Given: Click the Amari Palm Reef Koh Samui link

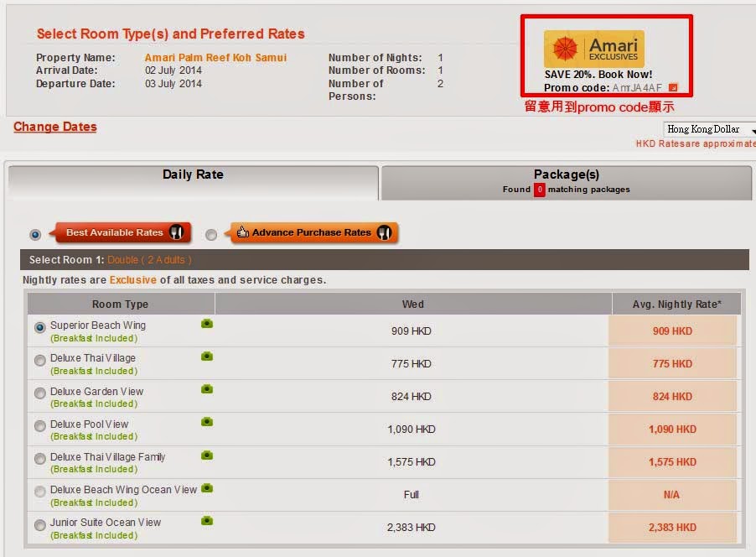Looking at the screenshot, I should click(x=215, y=58).
